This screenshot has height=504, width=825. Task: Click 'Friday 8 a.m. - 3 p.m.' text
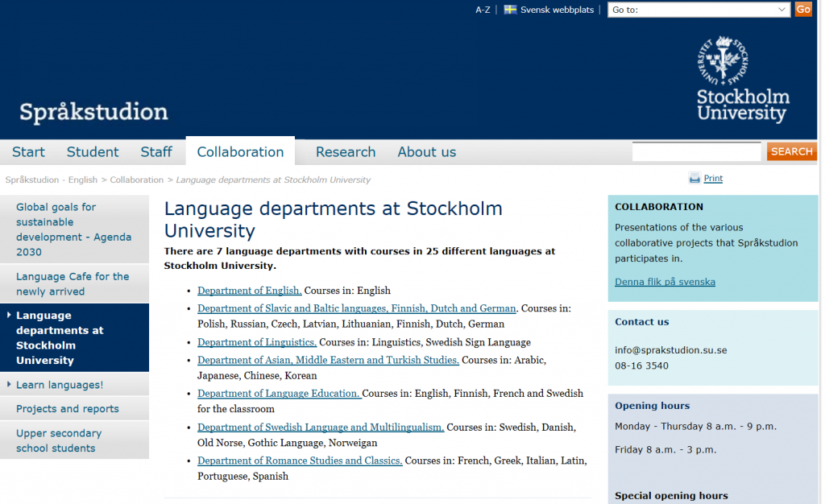click(x=665, y=449)
